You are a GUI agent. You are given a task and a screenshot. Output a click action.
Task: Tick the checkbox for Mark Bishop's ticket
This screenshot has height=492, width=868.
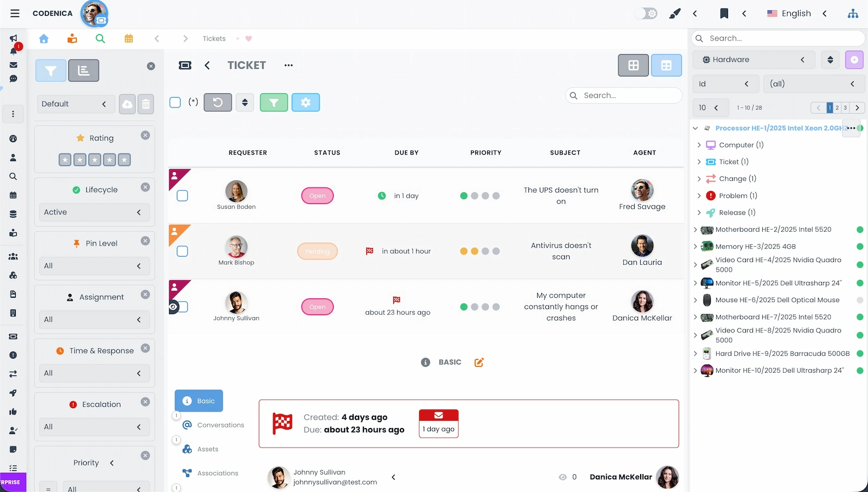click(182, 251)
